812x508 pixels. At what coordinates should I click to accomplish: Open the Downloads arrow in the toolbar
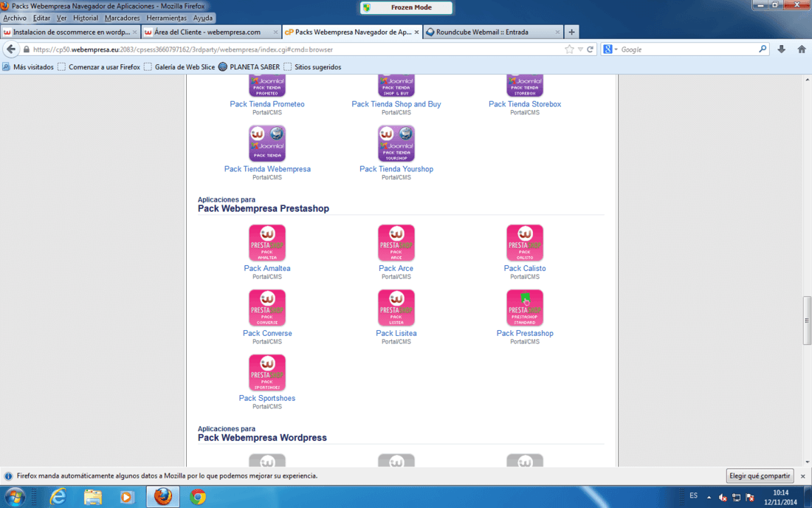pos(782,49)
